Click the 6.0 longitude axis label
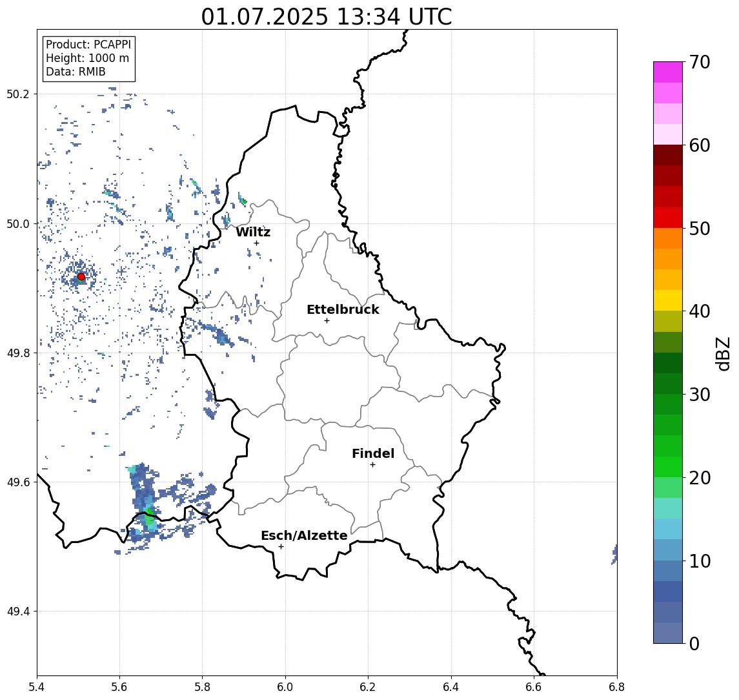The image size is (739, 700). tap(285, 687)
